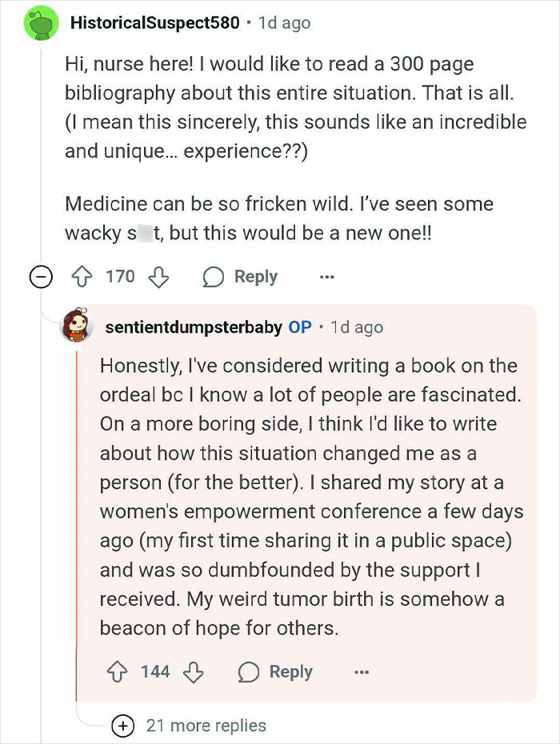Open sentientdumpsterbaby's avatar

pos(76,326)
